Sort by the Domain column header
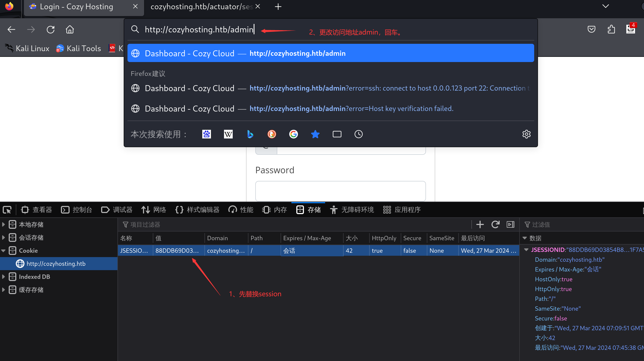Viewport: 644px width, 361px height. click(x=226, y=238)
